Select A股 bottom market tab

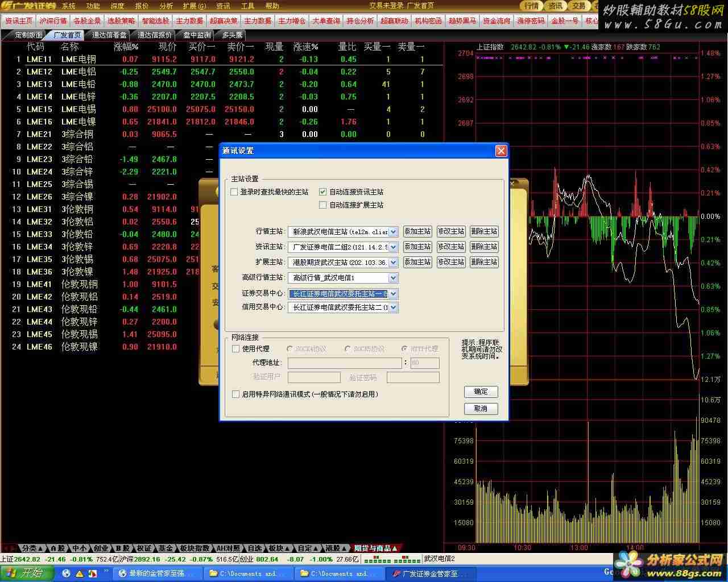click(x=58, y=548)
